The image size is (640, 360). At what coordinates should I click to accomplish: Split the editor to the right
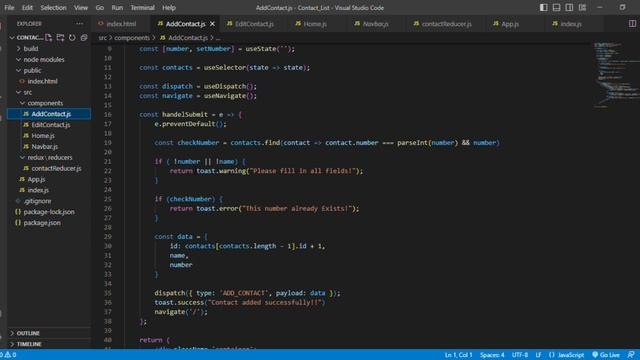pos(632,24)
